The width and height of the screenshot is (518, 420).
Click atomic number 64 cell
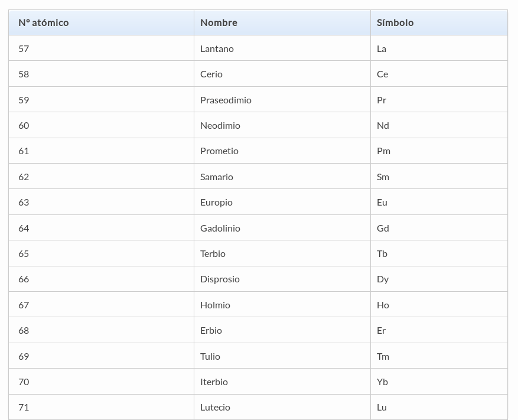tap(101, 227)
